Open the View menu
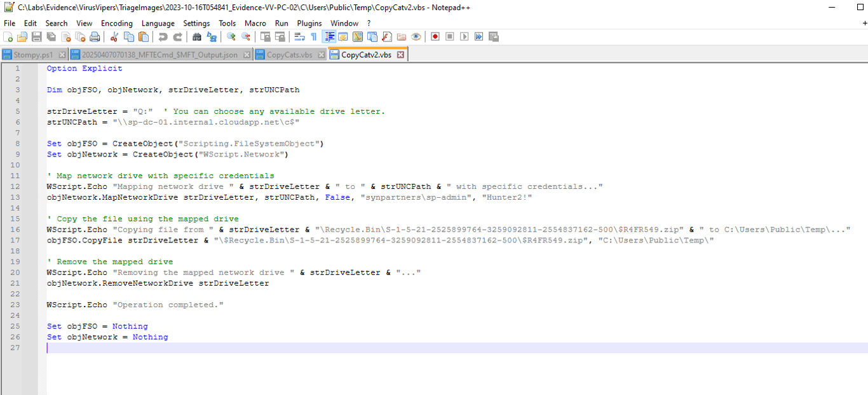This screenshot has height=395, width=868. point(85,23)
